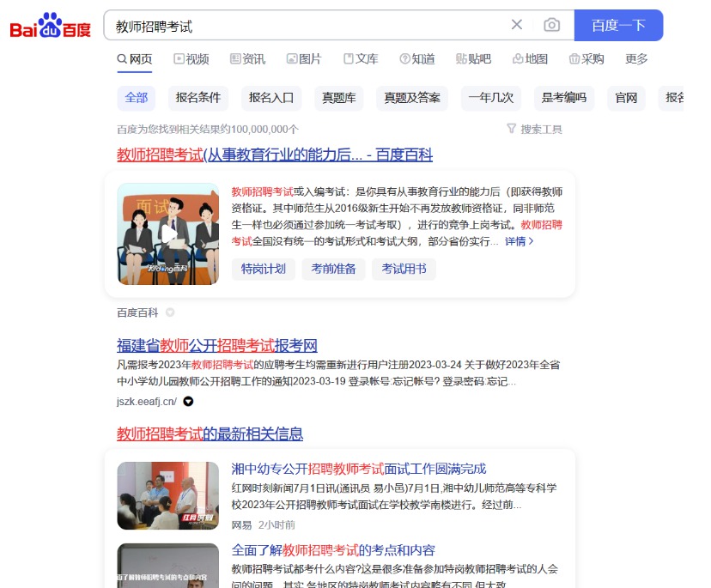Viewport: 711px width, 588px height.
Task: Expand the dropdown arrow beside jszk.eeafj.cn
Action: point(188,401)
